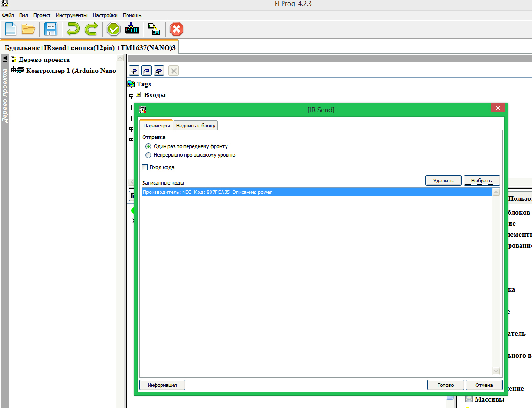The width and height of the screenshot is (532, 408).
Task: Enable the 'Вход кода' checkbox
Action: pyautogui.click(x=145, y=167)
